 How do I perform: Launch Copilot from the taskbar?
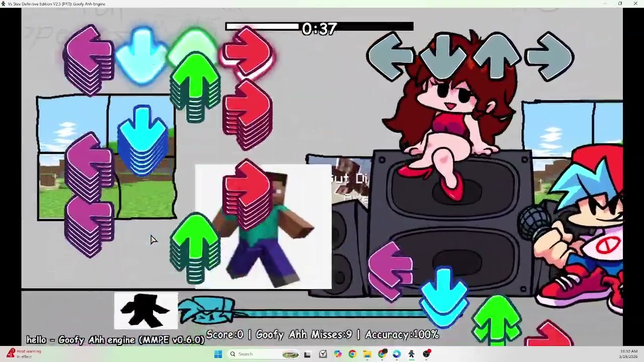tap(338, 354)
